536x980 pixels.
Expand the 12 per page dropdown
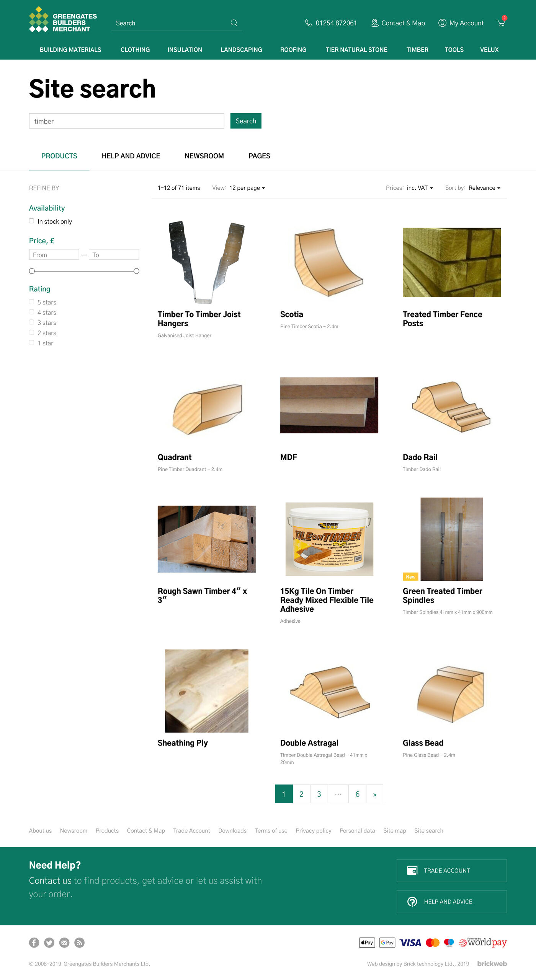[x=247, y=188]
